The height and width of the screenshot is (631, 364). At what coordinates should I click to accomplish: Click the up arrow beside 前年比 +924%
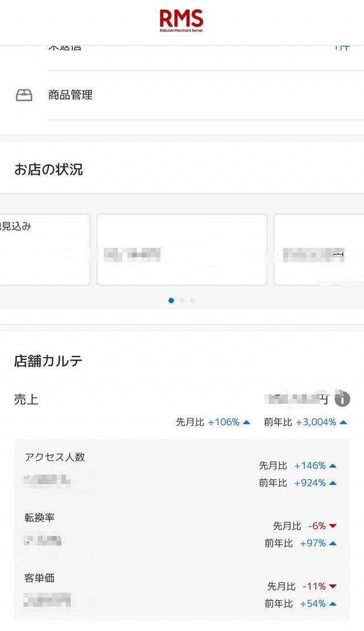point(333,483)
